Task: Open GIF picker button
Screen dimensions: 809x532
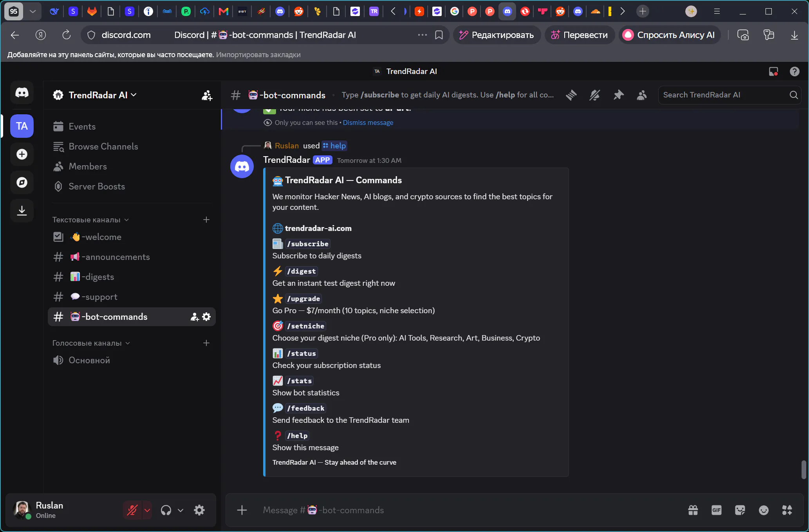Action: (717, 510)
